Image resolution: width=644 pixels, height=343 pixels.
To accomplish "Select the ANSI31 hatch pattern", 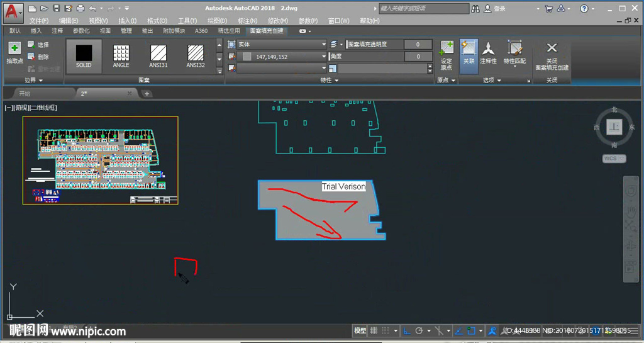I will click(x=158, y=56).
